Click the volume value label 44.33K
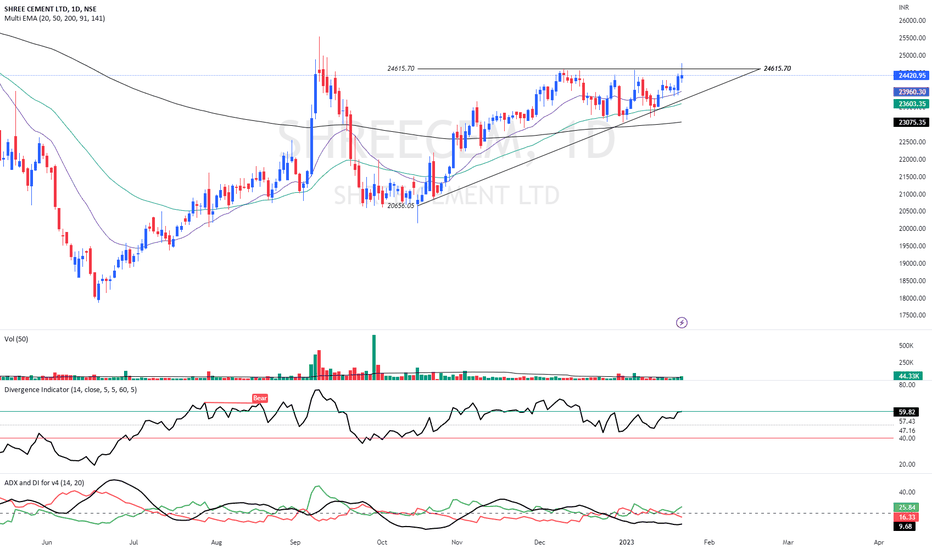 (x=909, y=376)
